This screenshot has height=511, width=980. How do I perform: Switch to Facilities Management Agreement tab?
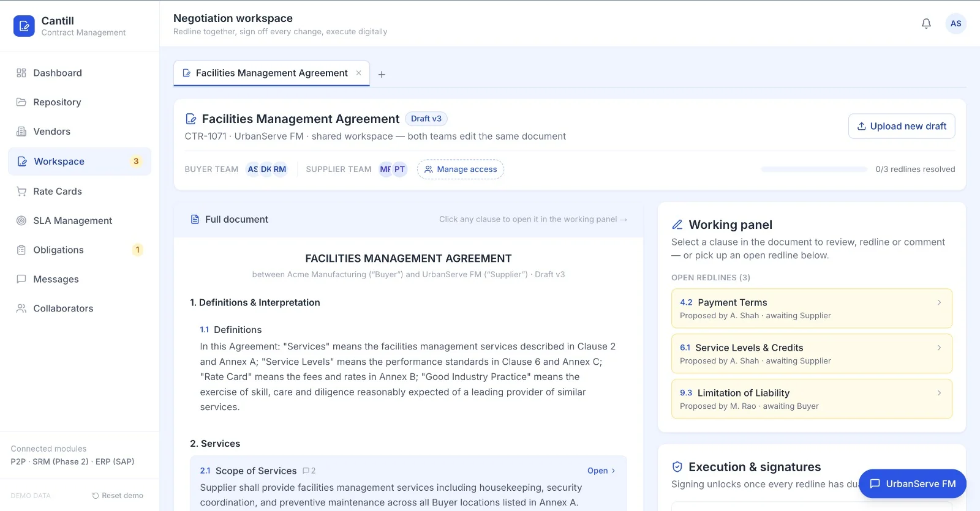click(271, 73)
